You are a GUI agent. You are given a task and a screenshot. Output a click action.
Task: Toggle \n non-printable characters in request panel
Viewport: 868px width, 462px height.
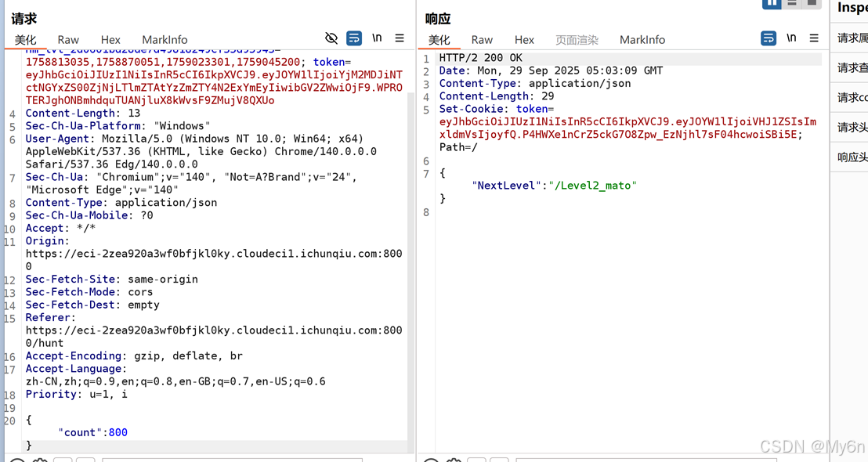(x=377, y=38)
